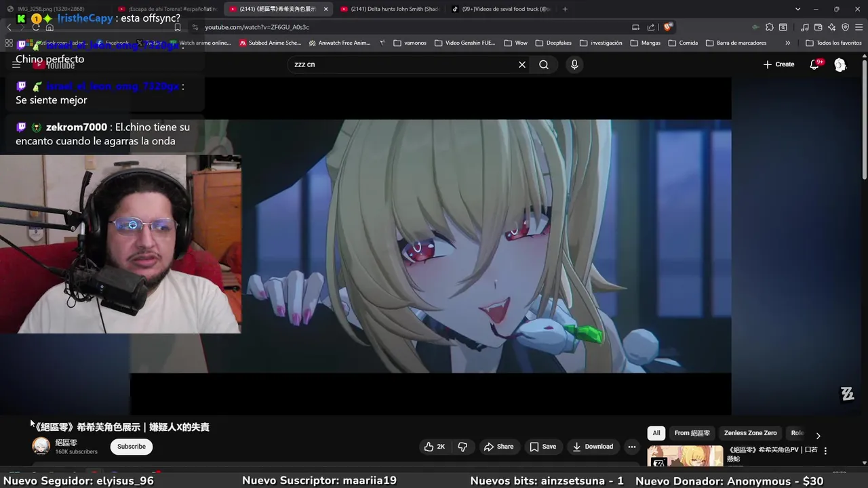Open the 'Mangas' bookmarks folder
Viewport: 868px width, 488px height.
[x=645, y=43]
